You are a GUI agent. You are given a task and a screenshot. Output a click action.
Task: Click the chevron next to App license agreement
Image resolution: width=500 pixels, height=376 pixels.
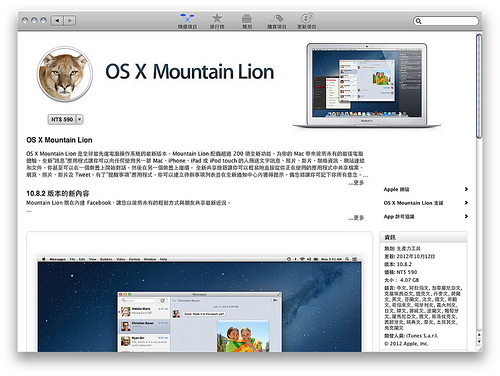click(466, 216)
